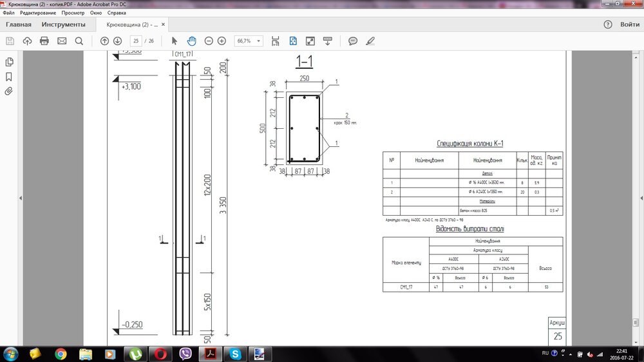Click the Войти sign-in button
The image size is (644, 362).
coord(630,24)
